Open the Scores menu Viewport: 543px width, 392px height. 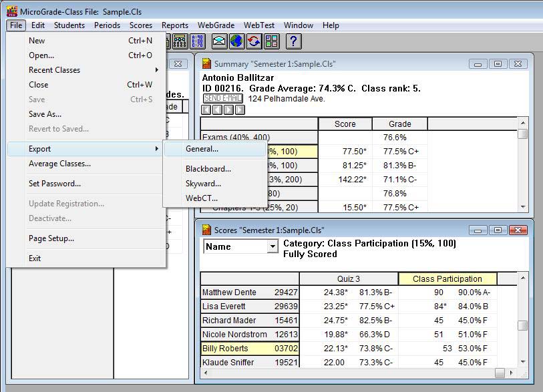click(x=141, y=25)
